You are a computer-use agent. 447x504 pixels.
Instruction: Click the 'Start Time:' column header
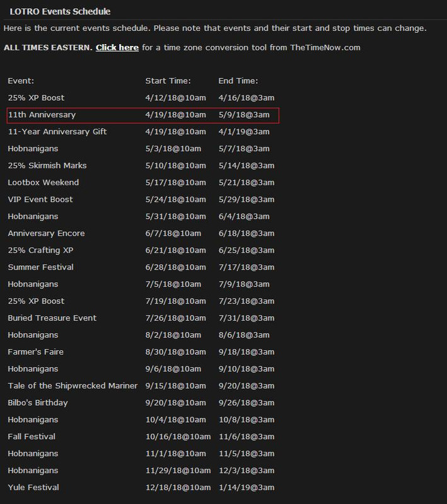[168, 81]
